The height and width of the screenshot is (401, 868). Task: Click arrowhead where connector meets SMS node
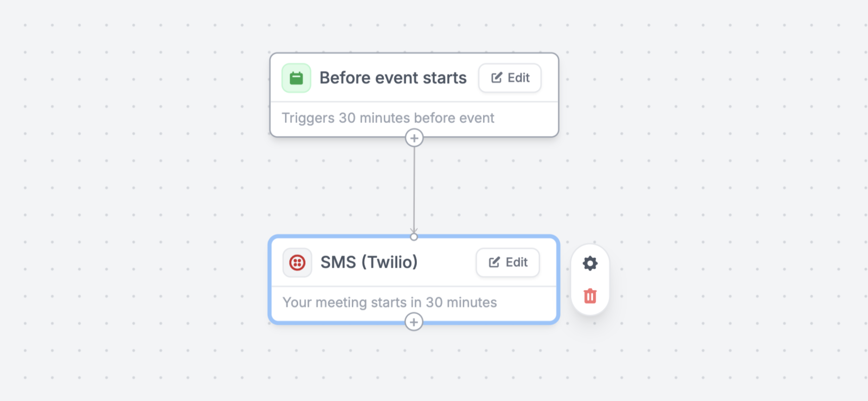coord(414,231)
